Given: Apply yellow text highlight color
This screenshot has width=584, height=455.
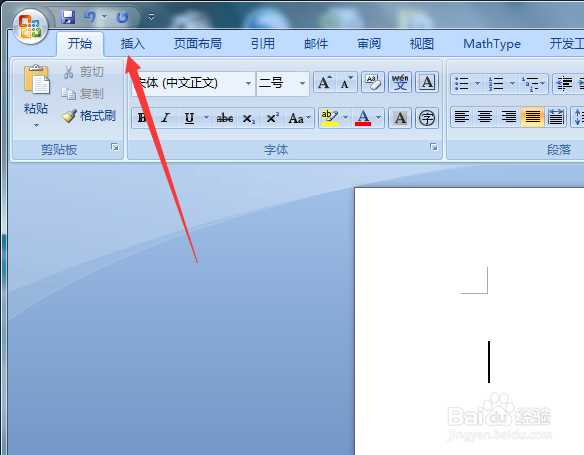Looking at the screenshot, I should 330,118.
